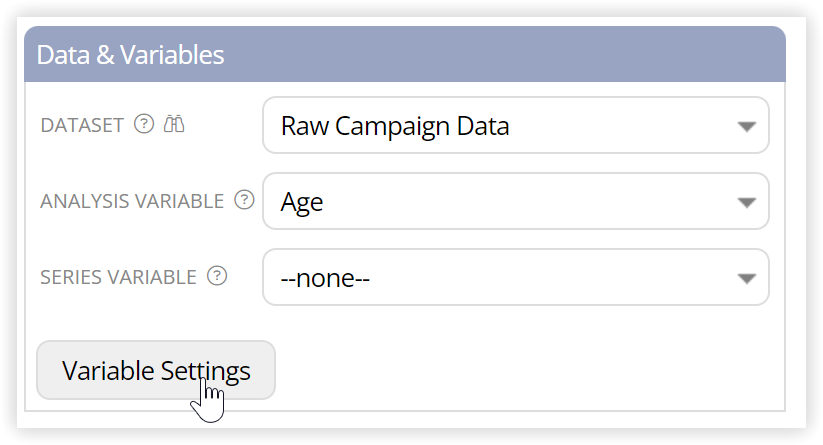The height and width of the screenshot is (445, 823).
Task: Expand the Analysis Variable dropdown arrow
Action: (x=746, y=203)
